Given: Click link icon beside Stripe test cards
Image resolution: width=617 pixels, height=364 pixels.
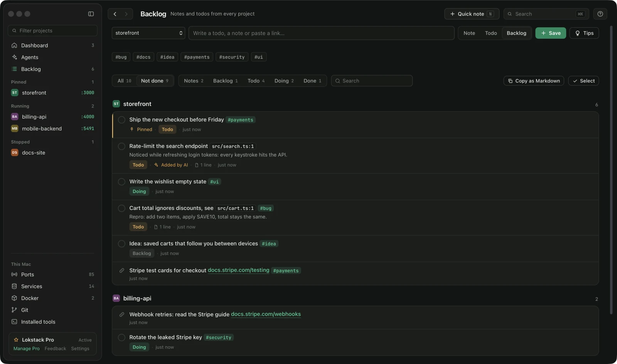Looking at the screenshot, I should coord(121,270).
